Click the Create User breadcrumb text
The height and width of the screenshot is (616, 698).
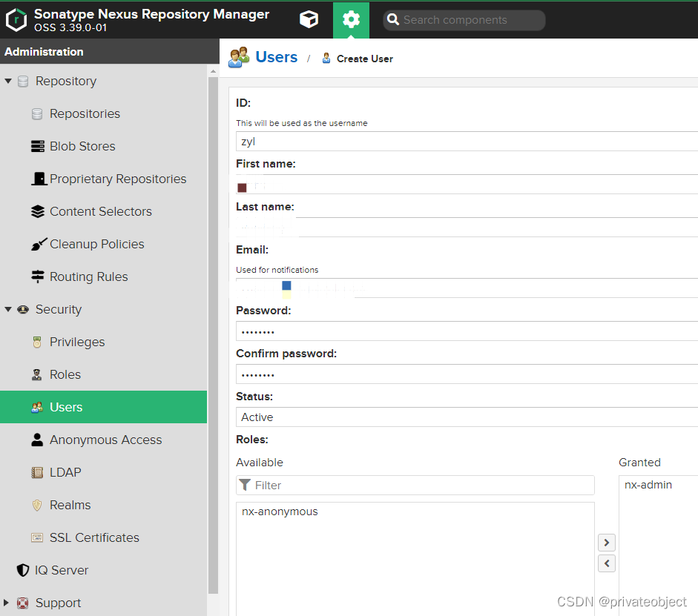click(365, 59)
